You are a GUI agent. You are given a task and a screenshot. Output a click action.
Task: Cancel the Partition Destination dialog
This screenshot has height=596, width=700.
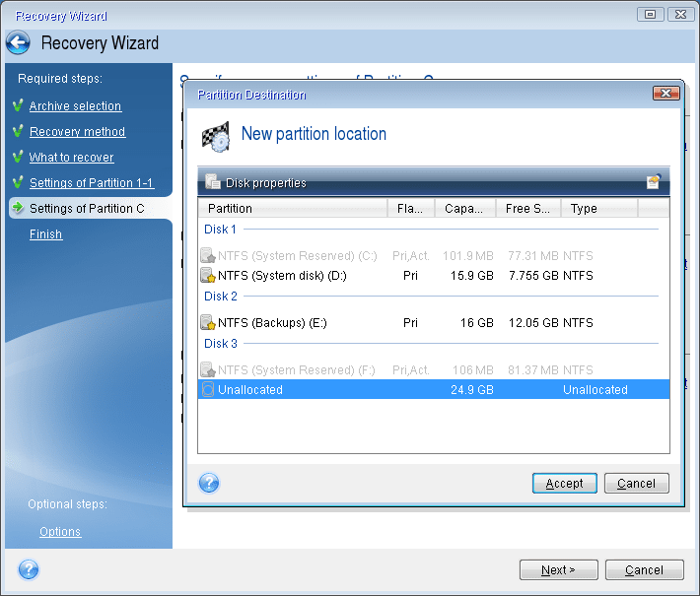pos(636,484)
